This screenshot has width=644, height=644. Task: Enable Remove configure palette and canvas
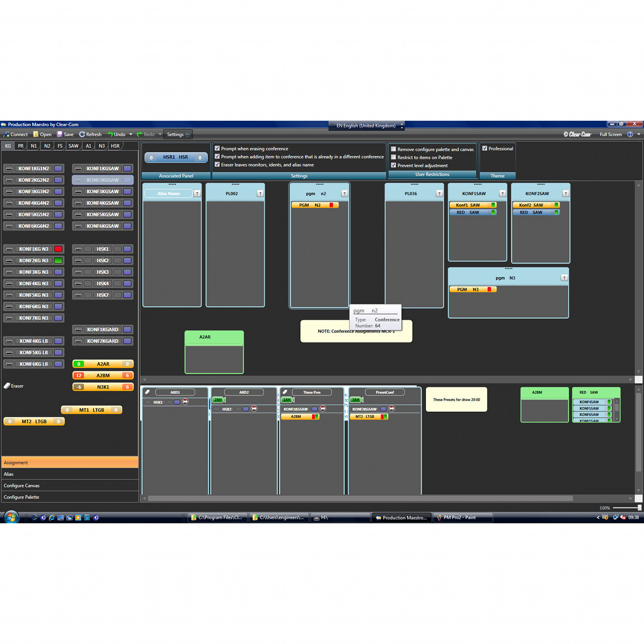393,149
